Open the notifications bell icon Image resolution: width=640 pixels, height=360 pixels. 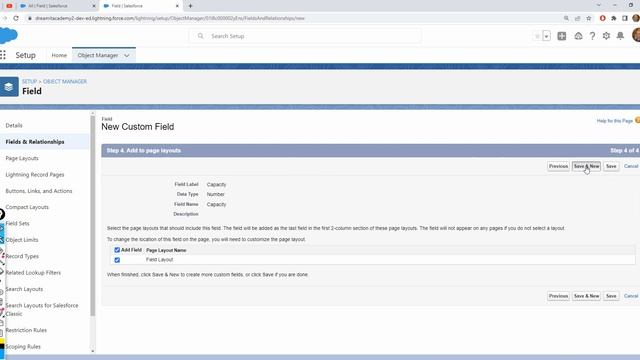click(x=620, y=36)
